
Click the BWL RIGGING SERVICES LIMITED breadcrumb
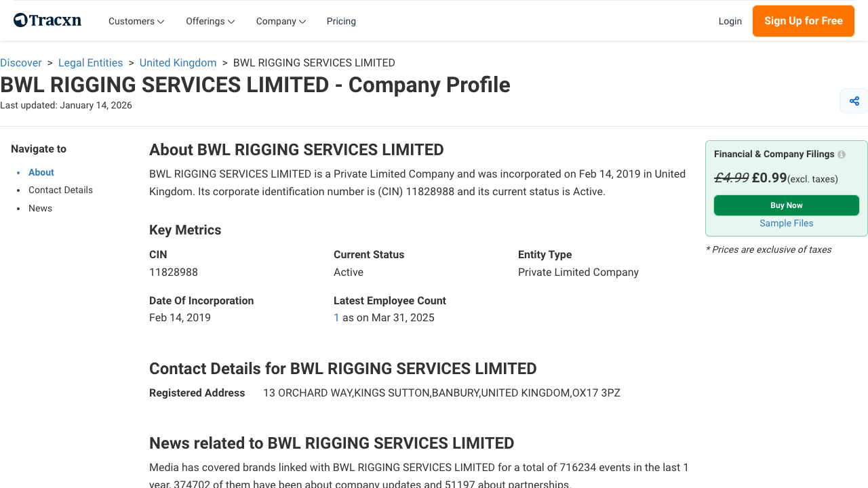[x=313, y=62]
